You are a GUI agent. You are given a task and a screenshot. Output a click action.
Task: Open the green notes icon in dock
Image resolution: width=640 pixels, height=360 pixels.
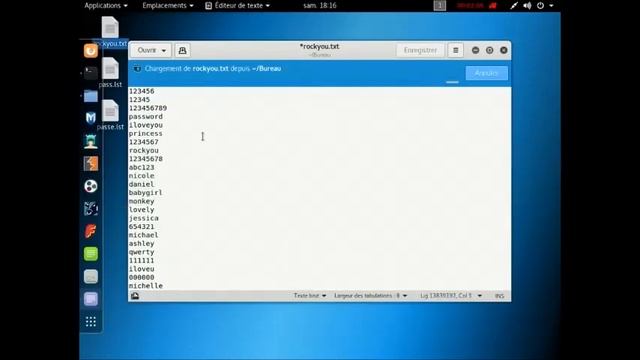[x=91, y=254]
